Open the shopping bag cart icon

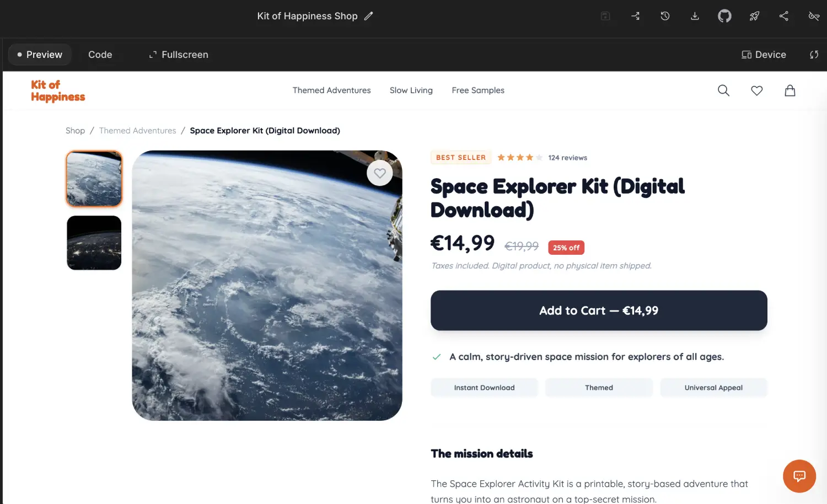point(790,90)
